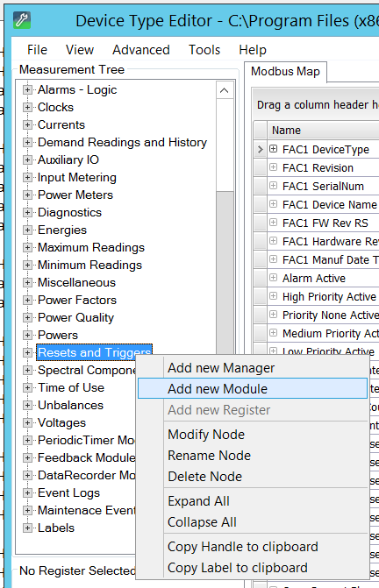Choose Collapse All in context menu
Screen dimensions: 379x588
click(253, 522)
